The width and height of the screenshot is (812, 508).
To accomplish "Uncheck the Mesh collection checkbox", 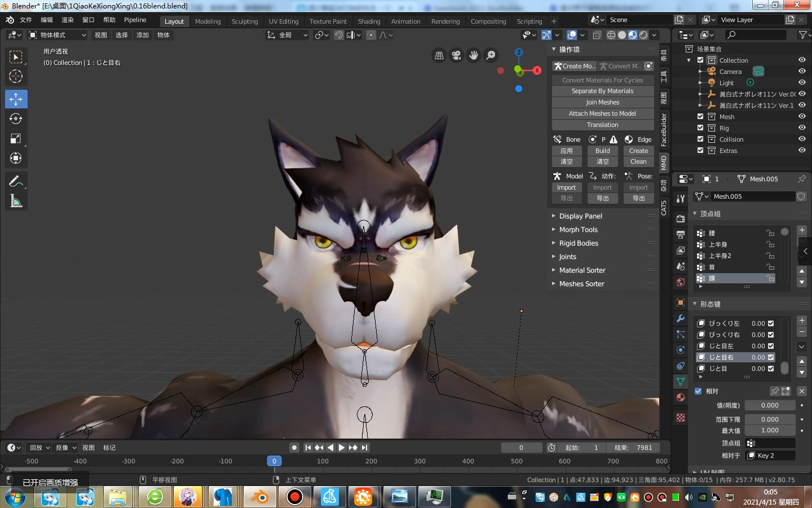I will (700, 117).
